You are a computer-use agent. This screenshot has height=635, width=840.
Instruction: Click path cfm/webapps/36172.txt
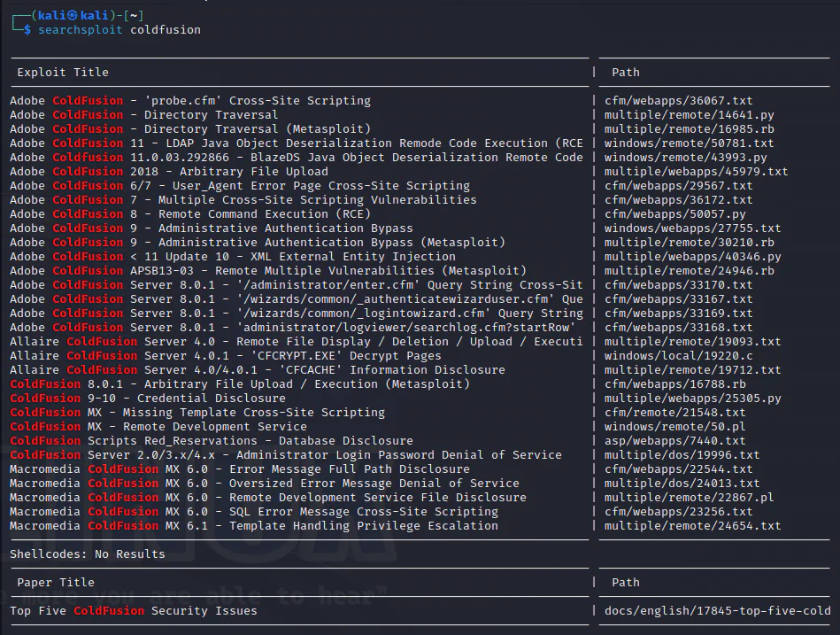pyautogui.click(x=678, y=200)
